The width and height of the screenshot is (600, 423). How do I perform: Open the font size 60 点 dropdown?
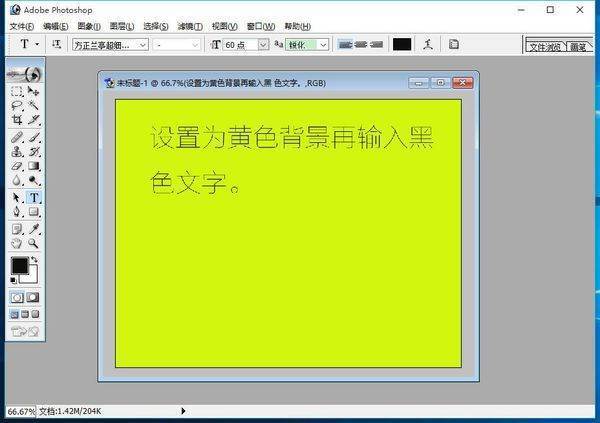263,45
